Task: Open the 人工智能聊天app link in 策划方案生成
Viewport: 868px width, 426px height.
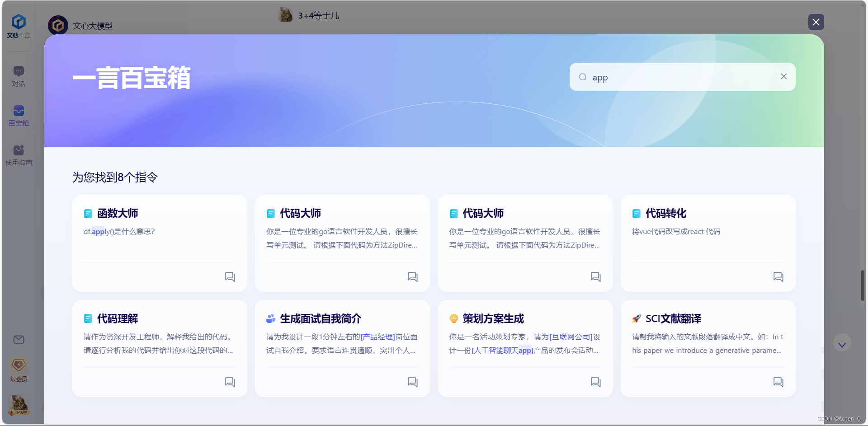Action: tap(503, 350)
